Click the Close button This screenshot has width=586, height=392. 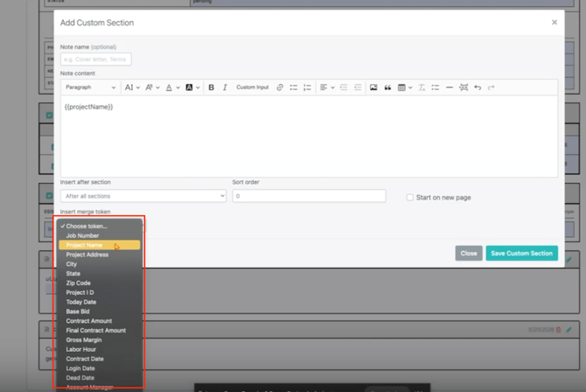(x=469, y=253)
